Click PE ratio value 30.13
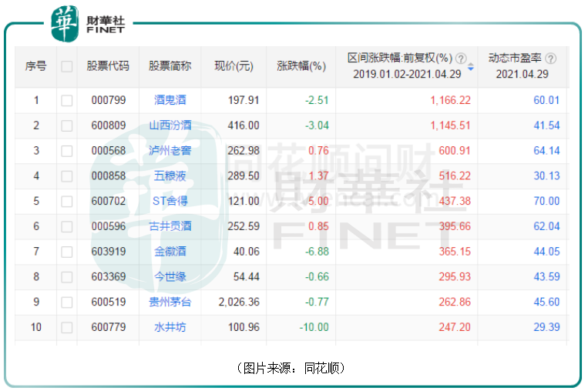The width and height of the screenshot is (588, 391). (546, 176)
